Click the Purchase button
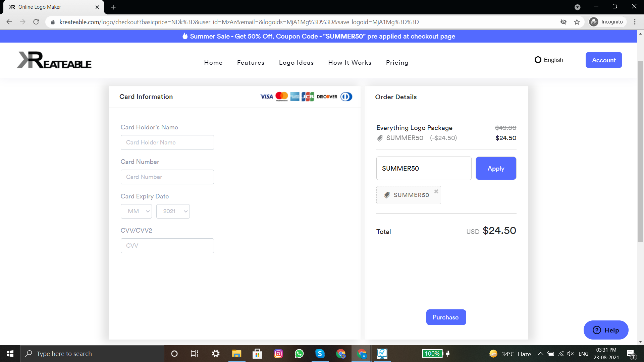 [x=446, y=317]
